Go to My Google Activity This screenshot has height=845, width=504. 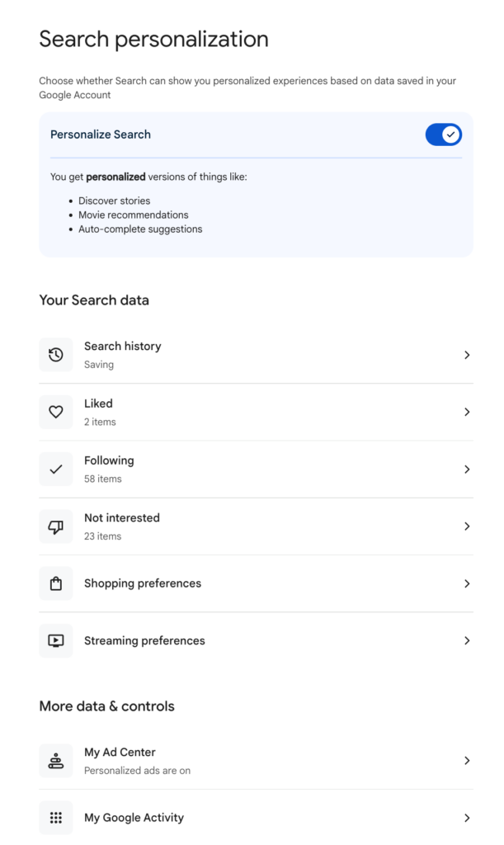click(x=134, y=818)
